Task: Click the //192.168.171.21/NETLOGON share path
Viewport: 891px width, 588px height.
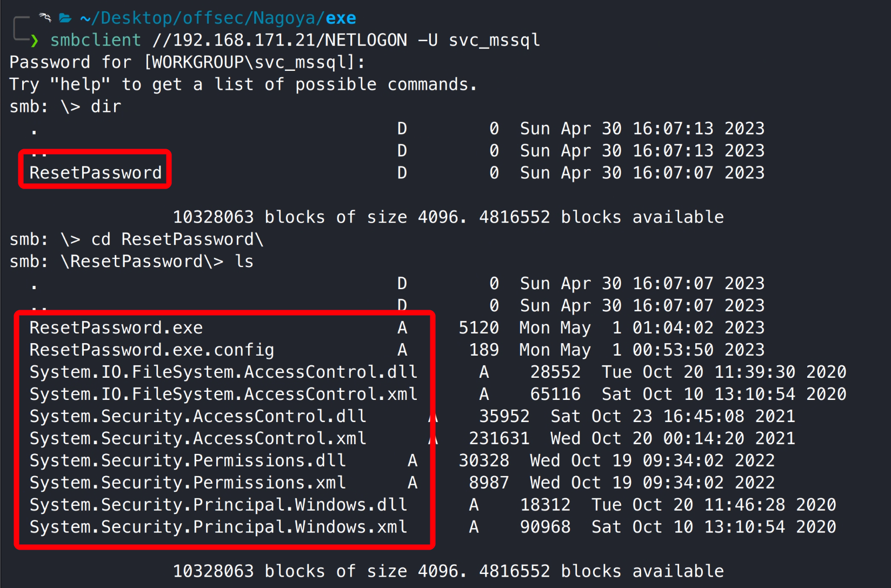Action: (280, 41)
